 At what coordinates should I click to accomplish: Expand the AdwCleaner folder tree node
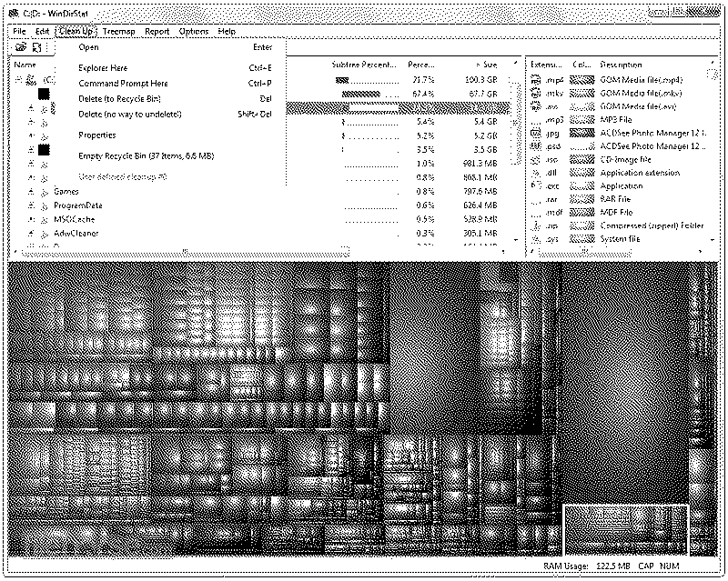pyautogui.click(x=32, y=233)
